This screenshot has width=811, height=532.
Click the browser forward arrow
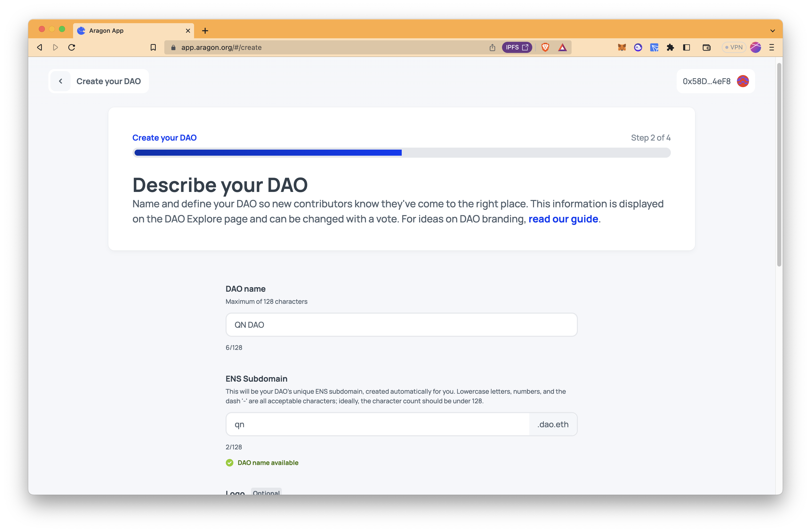pyautogui.click(x=55, y=47)
